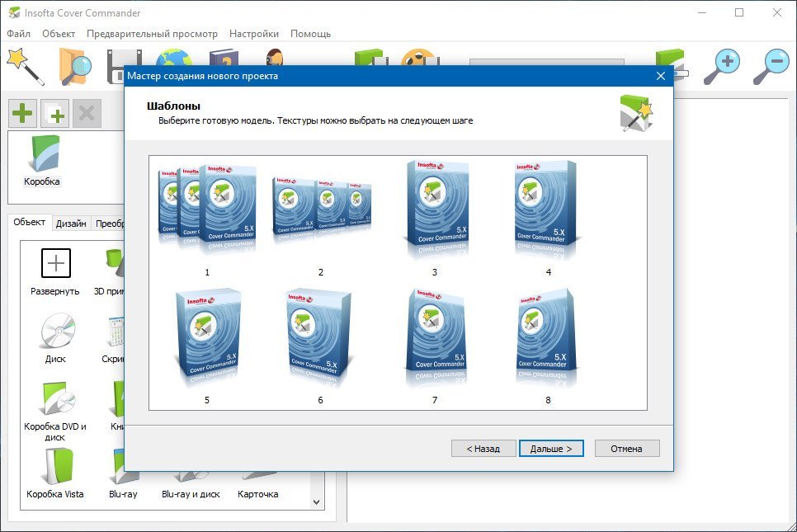Close the new project wizard dialog
The height and width of the screenshot is (532, 797).
(661, 76)
